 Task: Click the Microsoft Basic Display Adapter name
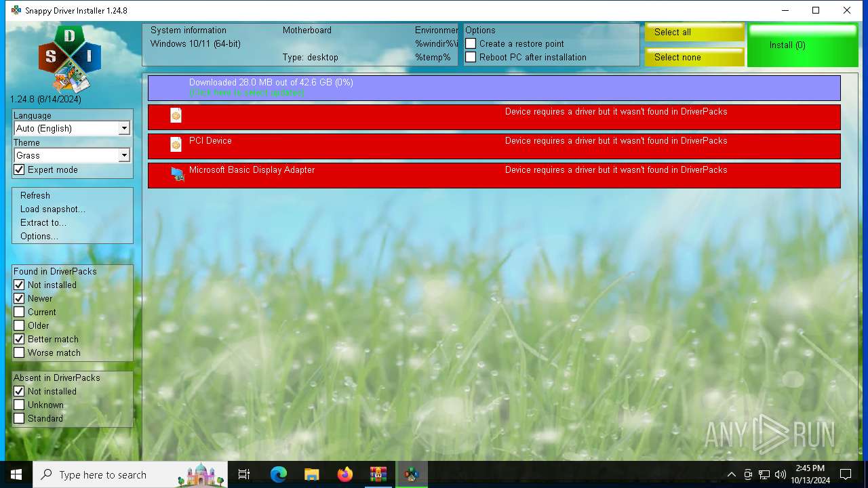252,169
